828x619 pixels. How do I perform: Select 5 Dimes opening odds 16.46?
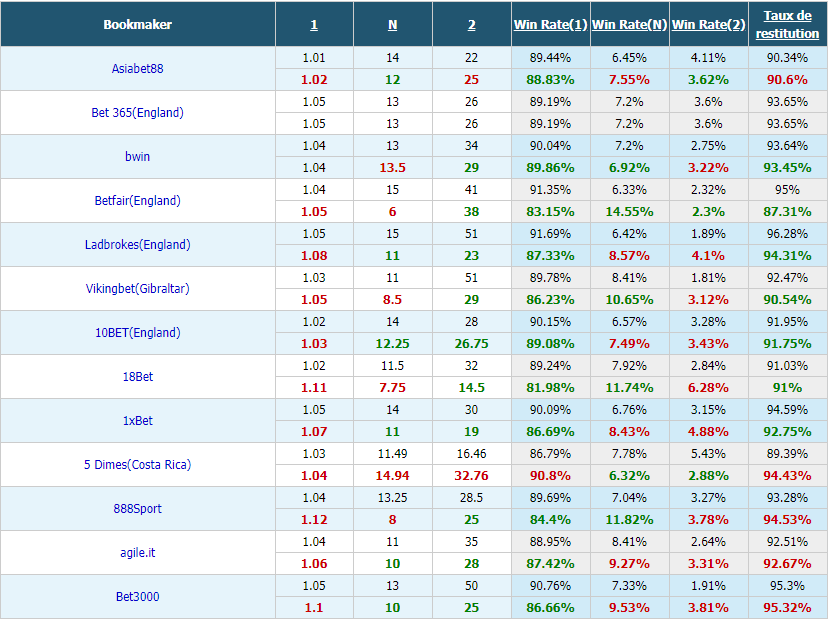[472, 454]
